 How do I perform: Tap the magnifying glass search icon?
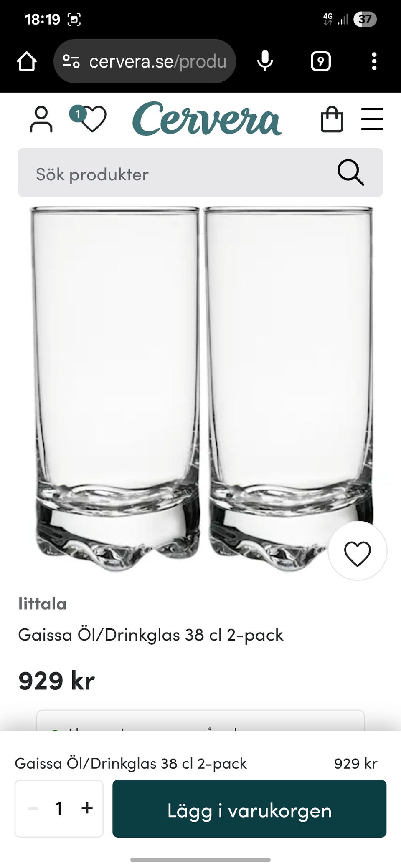[x=351, y=172]
